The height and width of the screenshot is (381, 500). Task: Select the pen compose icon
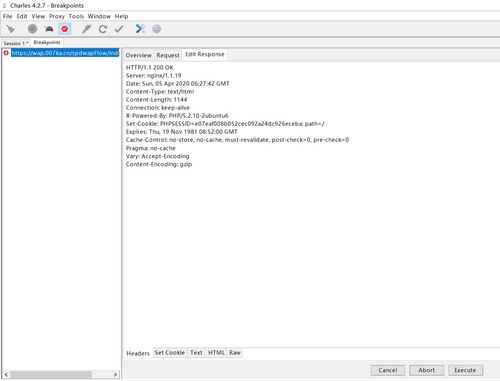click(87, 29)
